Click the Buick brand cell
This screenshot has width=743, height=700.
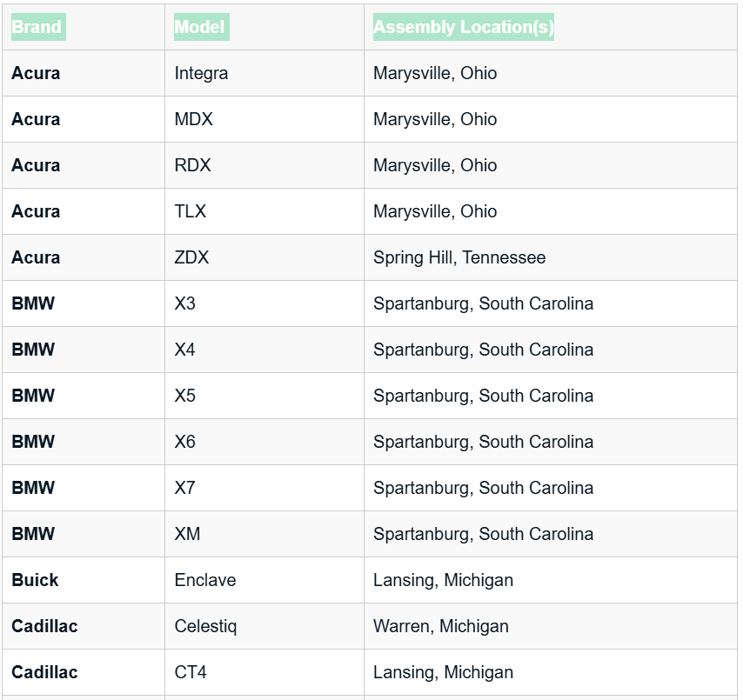[x=35, y=580]
